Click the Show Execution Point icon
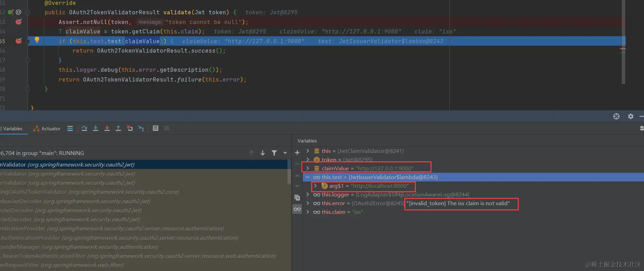644x271 pixels. [x=70, y=129]
